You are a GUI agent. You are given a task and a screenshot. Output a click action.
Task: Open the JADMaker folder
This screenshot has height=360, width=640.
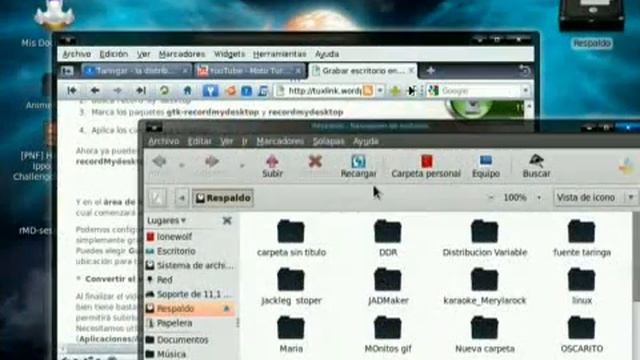[388, 286]
